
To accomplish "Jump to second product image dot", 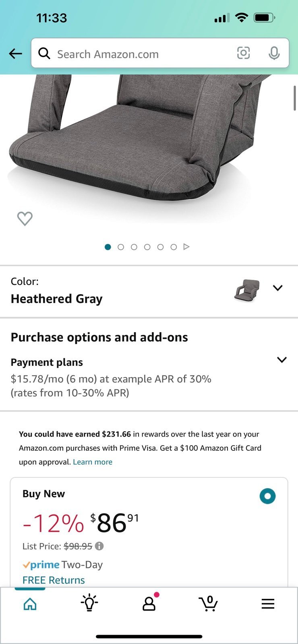I will click(x=121, y=247).
